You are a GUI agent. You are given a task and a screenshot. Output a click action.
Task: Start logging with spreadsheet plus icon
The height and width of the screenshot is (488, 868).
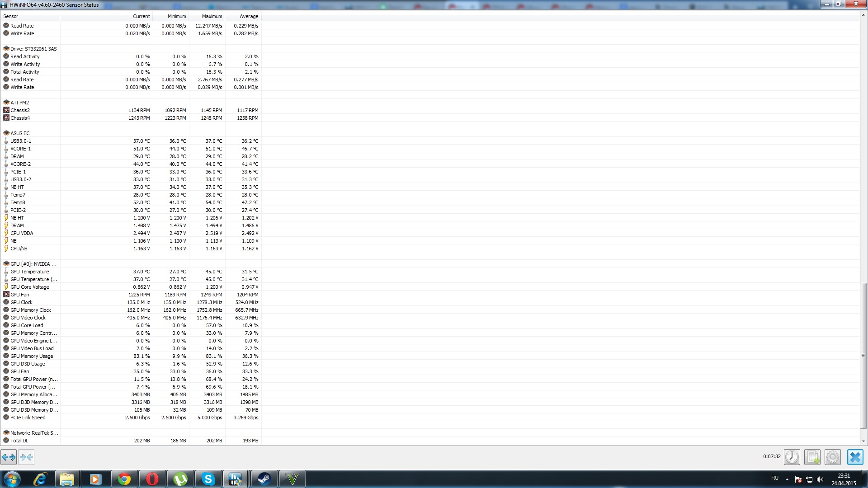[812, 457]
